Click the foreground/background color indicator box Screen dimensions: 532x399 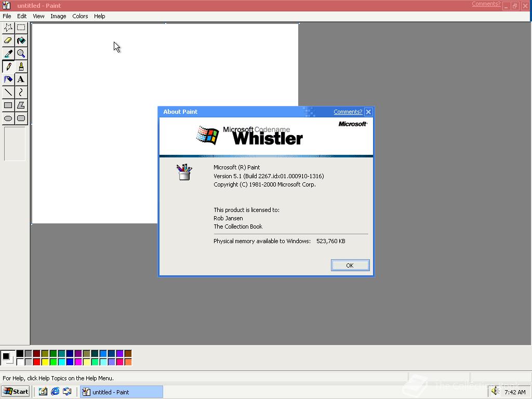click(7, 358)
